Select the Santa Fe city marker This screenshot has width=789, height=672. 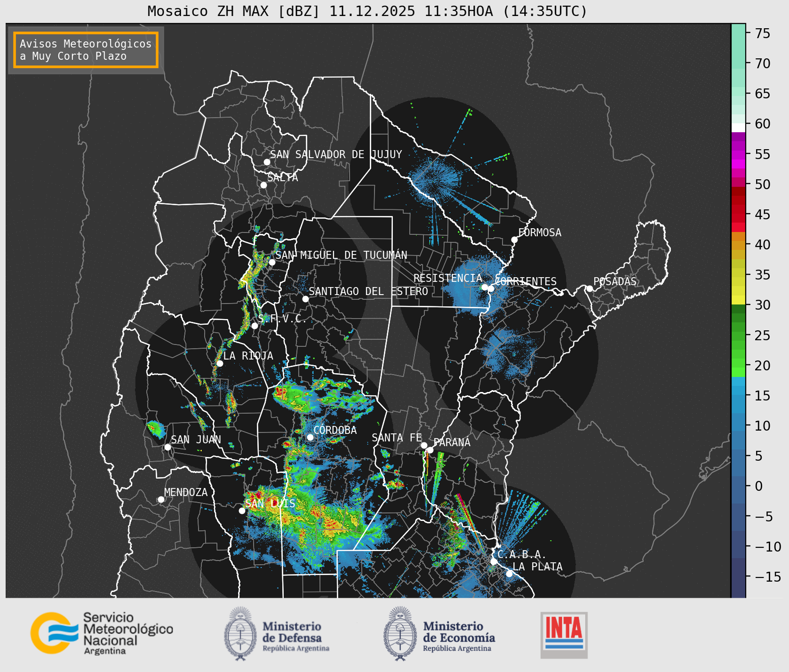(x=424, y=445)
